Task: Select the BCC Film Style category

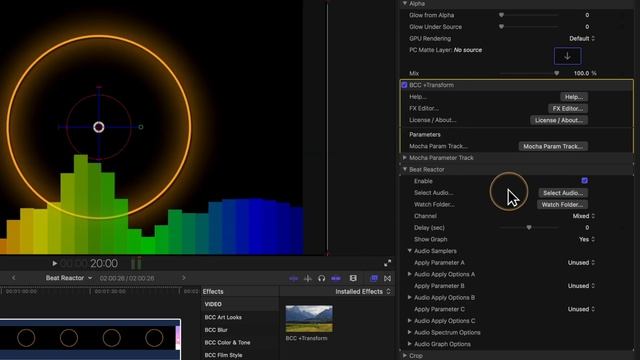Action: click(x=223, y=355)
